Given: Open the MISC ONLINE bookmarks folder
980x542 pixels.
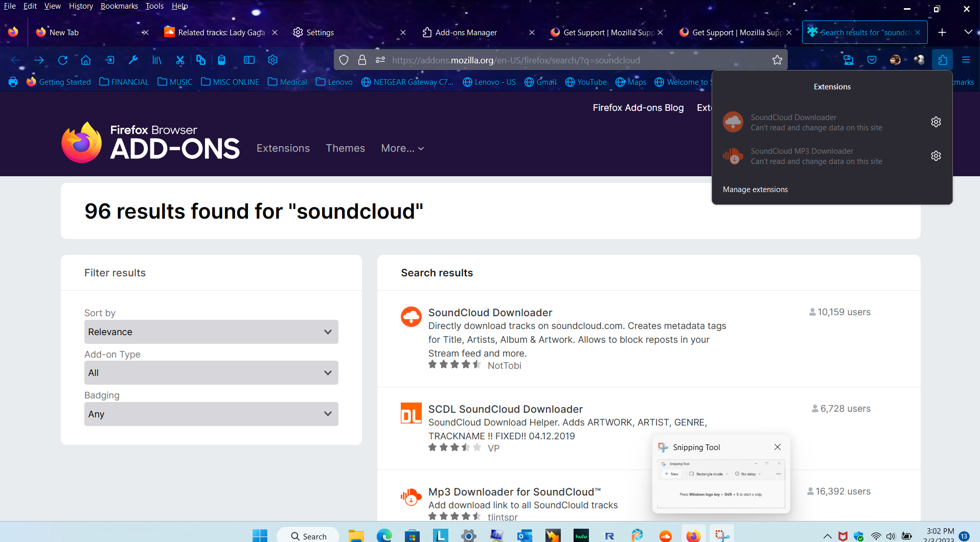Looking at the screenshot, I should (230, 82).
